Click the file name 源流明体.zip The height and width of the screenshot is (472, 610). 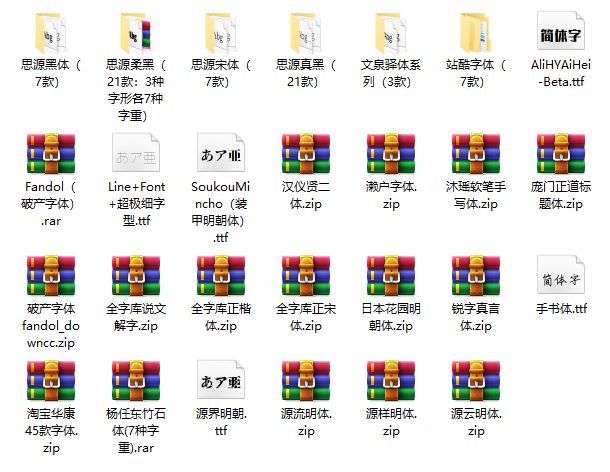(x=306, y=422)
